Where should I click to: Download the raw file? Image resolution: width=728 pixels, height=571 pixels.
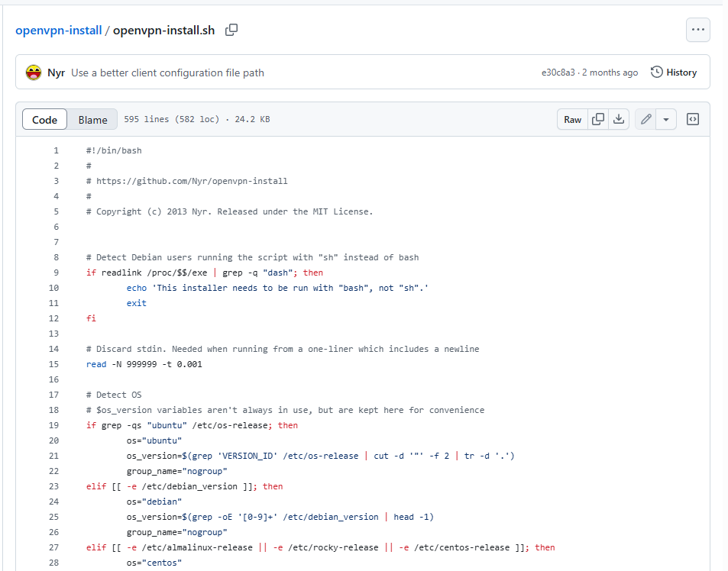(x=619, y=120)
